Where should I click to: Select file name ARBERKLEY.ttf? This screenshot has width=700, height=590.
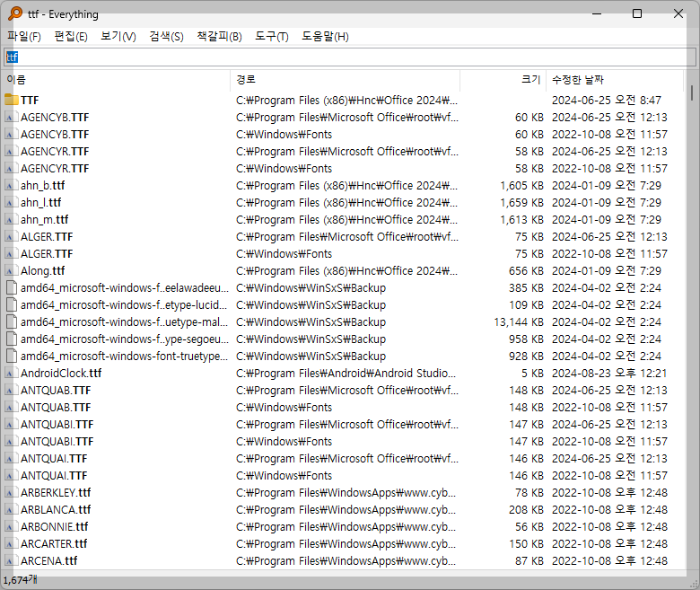pos(56,493)
